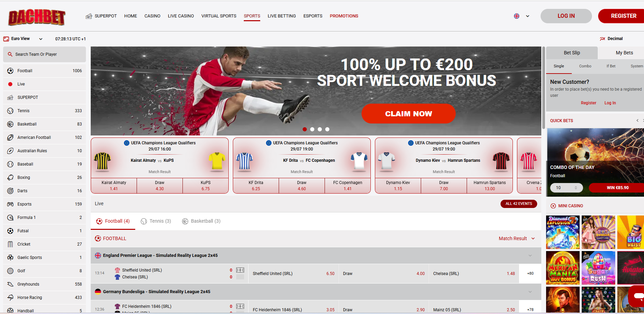Open the LIVE CASINO menu item
The width and height of the screenshot is (644, 314).
(x=181, y=16)
